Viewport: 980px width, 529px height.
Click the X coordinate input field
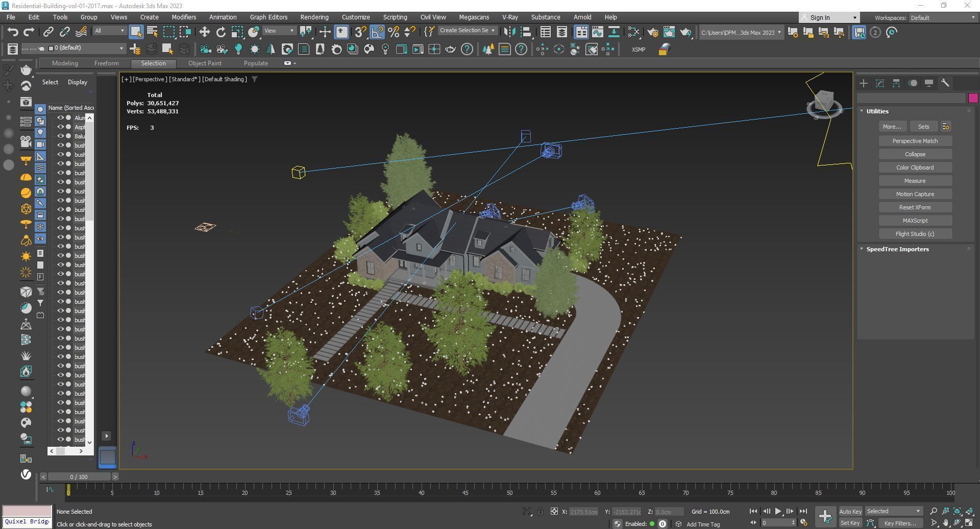pos(583,512)
